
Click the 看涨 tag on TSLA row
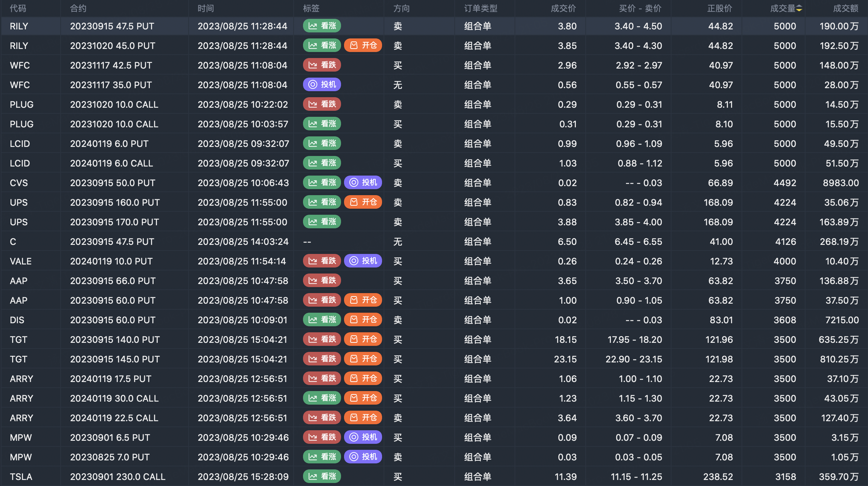322,477
